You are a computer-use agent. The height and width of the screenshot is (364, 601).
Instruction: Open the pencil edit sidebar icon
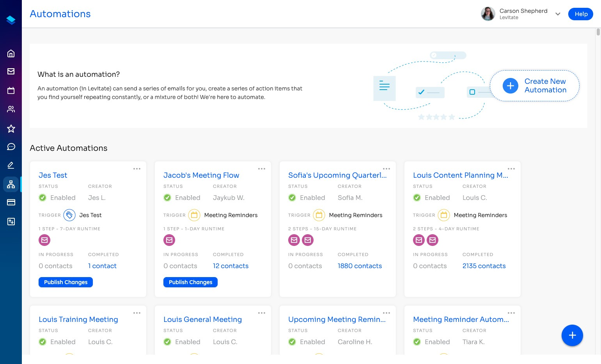tap(11, 165)
